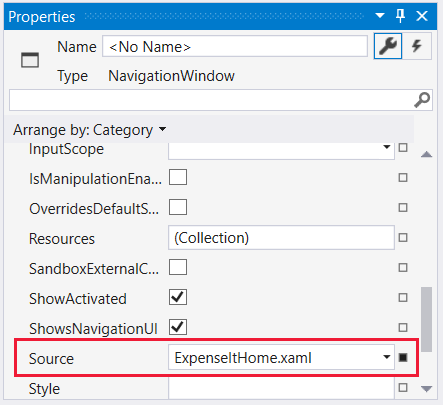
Task: Open the InputScope property marker
Action: (x=403, y=148)
